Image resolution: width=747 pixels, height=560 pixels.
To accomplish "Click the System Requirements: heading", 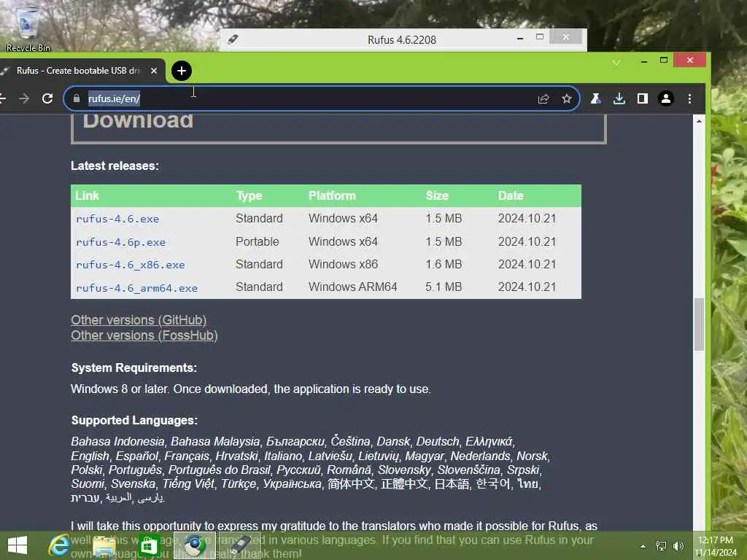I will (134, 367).
